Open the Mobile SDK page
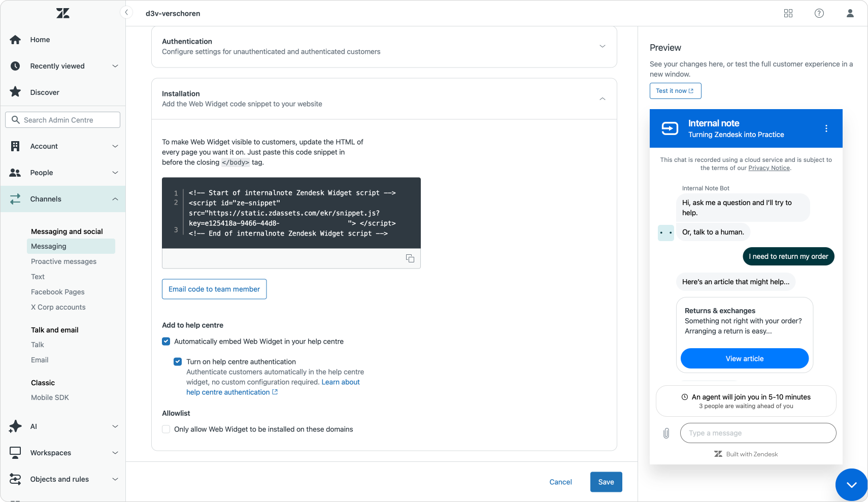Screen dimensions: 868x502 [x=50, y=397]
